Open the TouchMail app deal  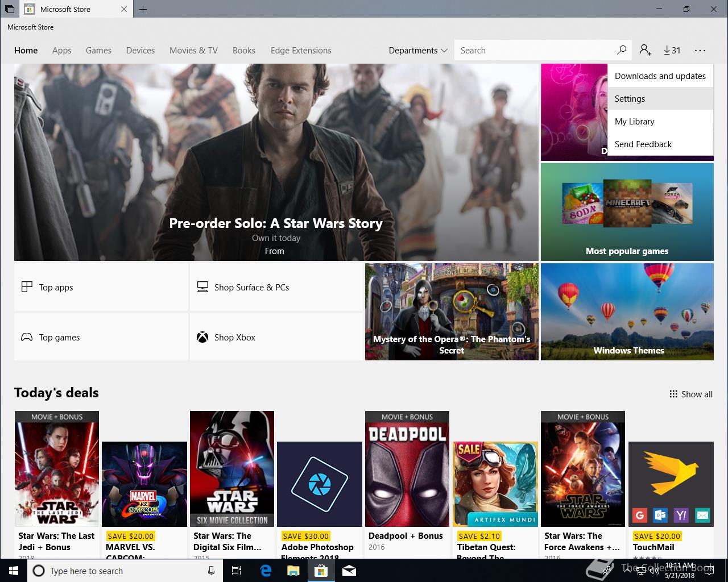(x=671, y=484)
